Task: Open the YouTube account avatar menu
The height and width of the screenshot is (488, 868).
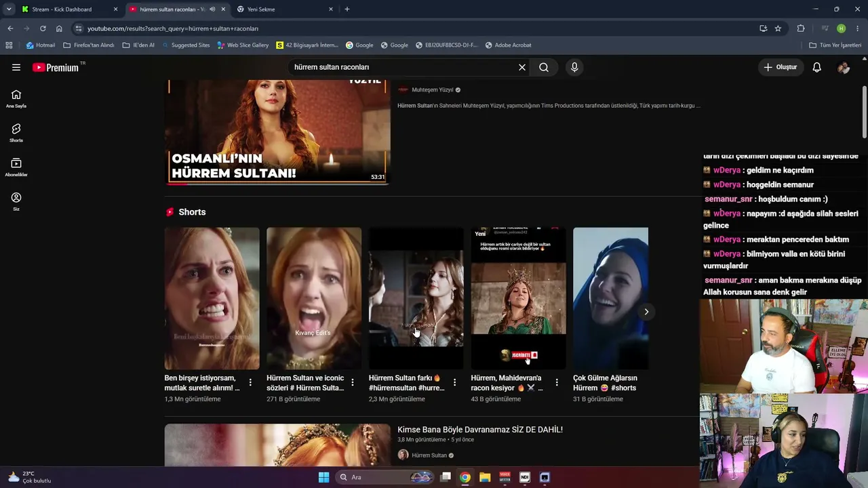Action: 844,67
